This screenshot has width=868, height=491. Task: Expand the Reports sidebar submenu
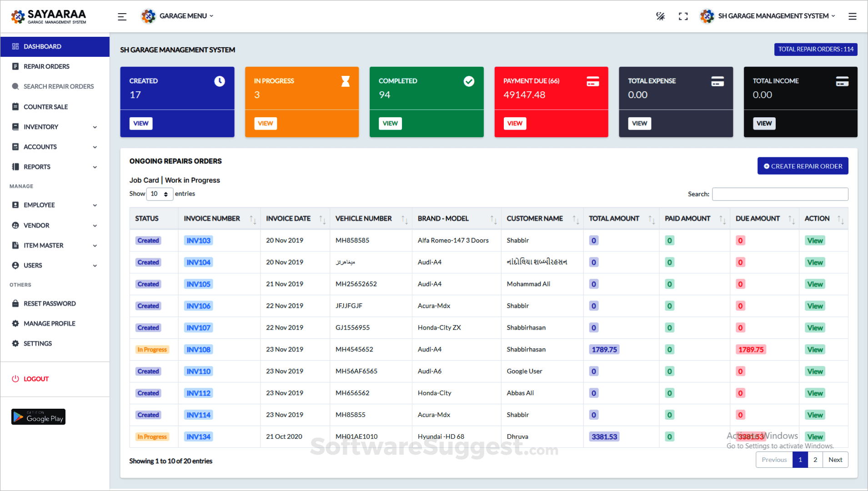click(55, 167)
